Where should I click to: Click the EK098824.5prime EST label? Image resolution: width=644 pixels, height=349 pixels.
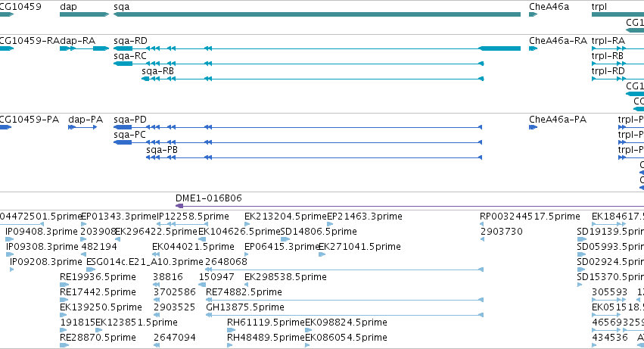point(346,323)
